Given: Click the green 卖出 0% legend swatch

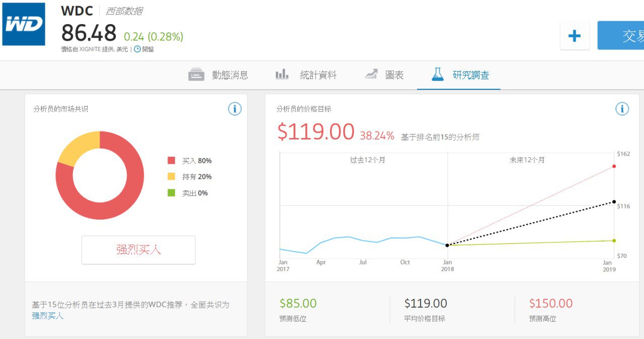Looking at the screenshot, I should (172, 193).
